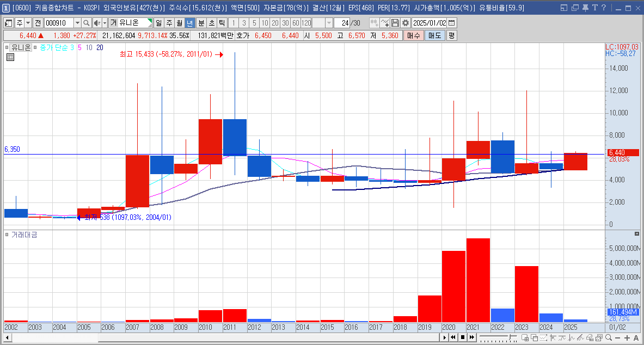Click the 10 interval button
The height and width of the screenshot is (345, 644).
(x=265, y=23)
